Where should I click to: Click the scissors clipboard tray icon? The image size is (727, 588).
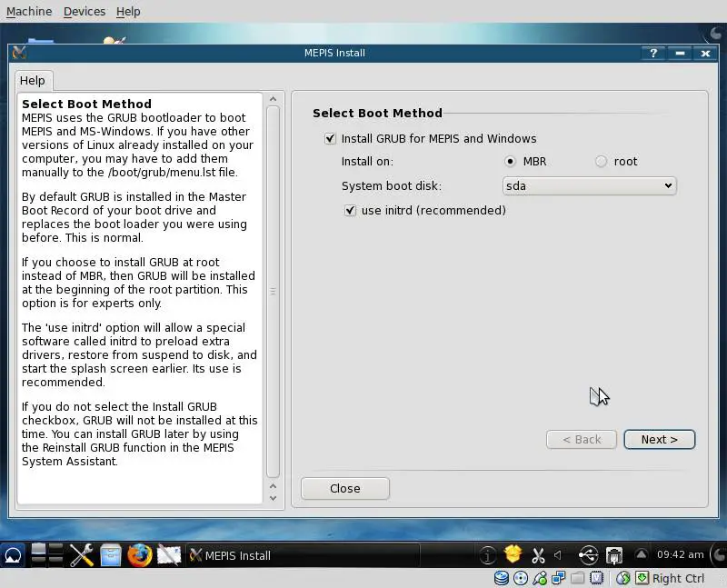pos(538,555)
